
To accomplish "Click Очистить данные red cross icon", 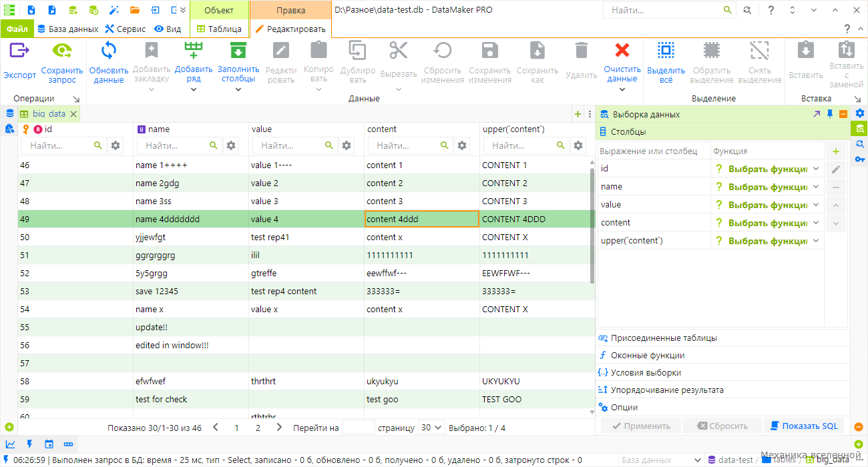I will click(x=622, y=51).
